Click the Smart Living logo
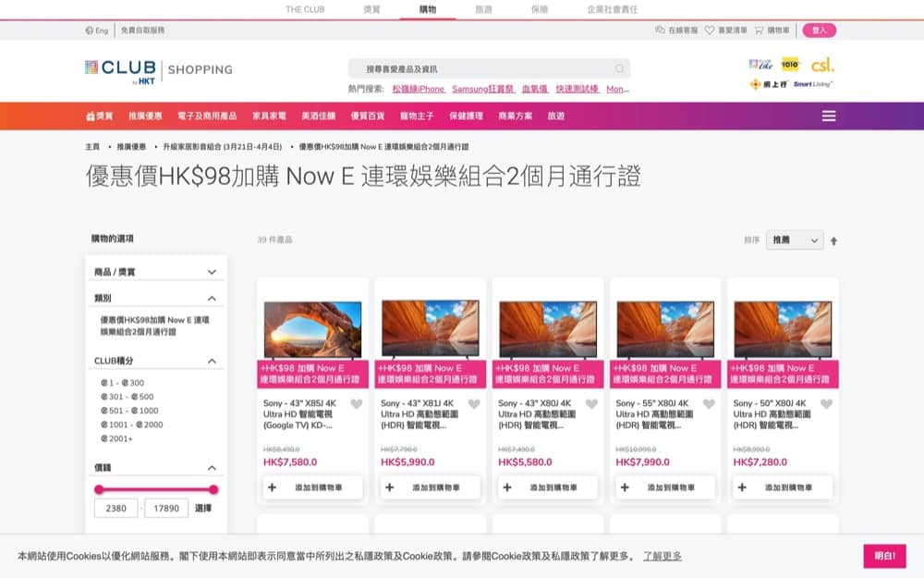Screen dimensions: 924x578 click(x=812, y=84)
